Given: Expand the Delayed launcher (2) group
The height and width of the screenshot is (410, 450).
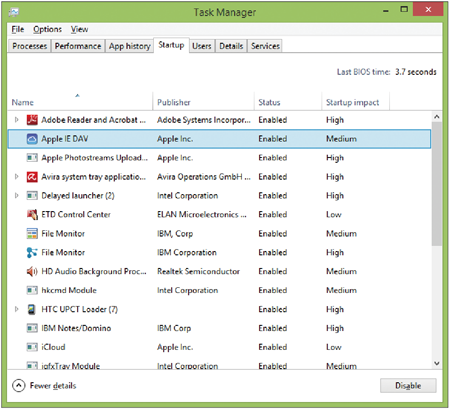Looking at the screenshot, I should pos(16,195).
